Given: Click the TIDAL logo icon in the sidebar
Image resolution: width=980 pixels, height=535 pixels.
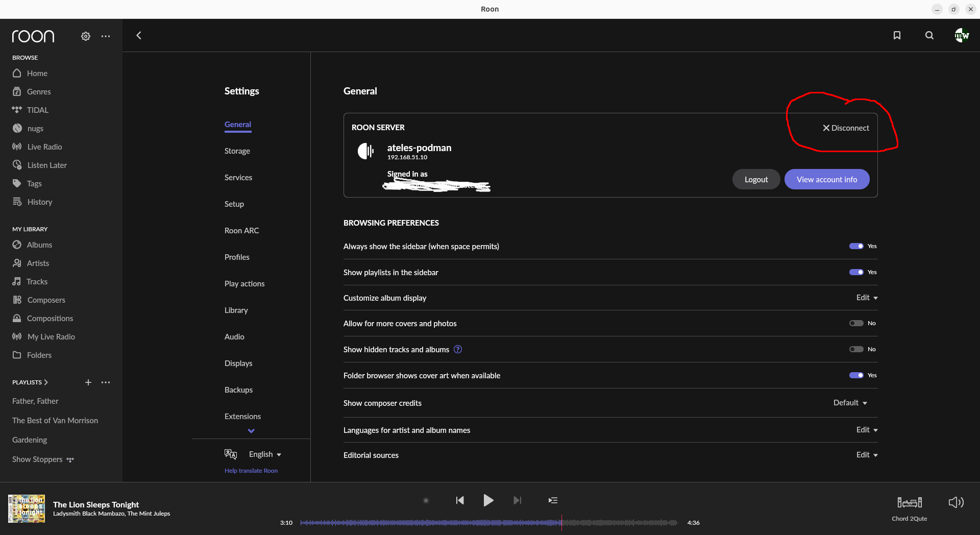Looking at the screenshot, I should point(17,110).
